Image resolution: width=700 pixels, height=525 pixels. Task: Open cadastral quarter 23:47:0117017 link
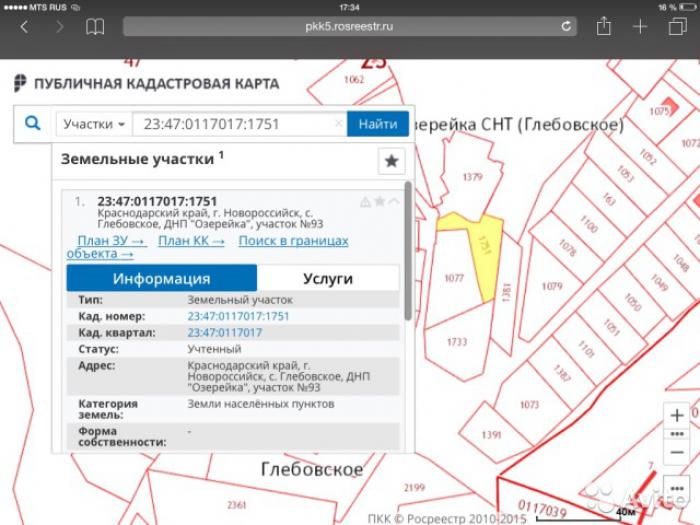(x=225, y=332)
